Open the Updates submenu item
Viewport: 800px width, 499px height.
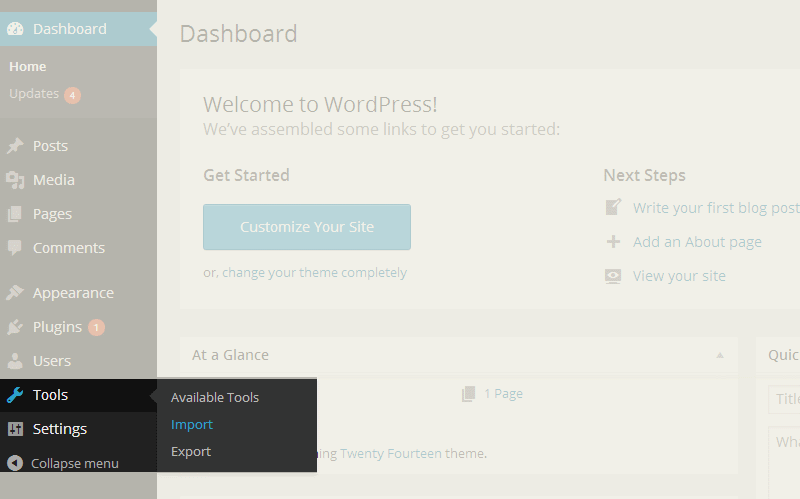point(34,94)
